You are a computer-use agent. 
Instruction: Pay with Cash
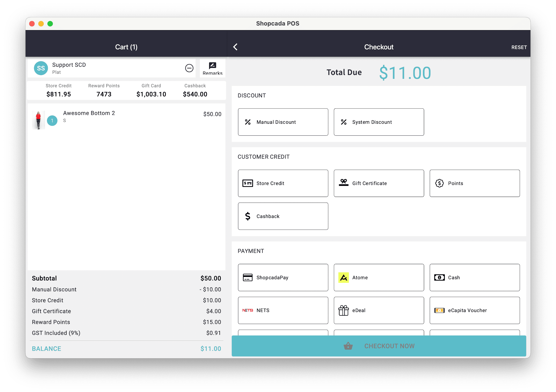pyautogui.click(x=475, y=278)
